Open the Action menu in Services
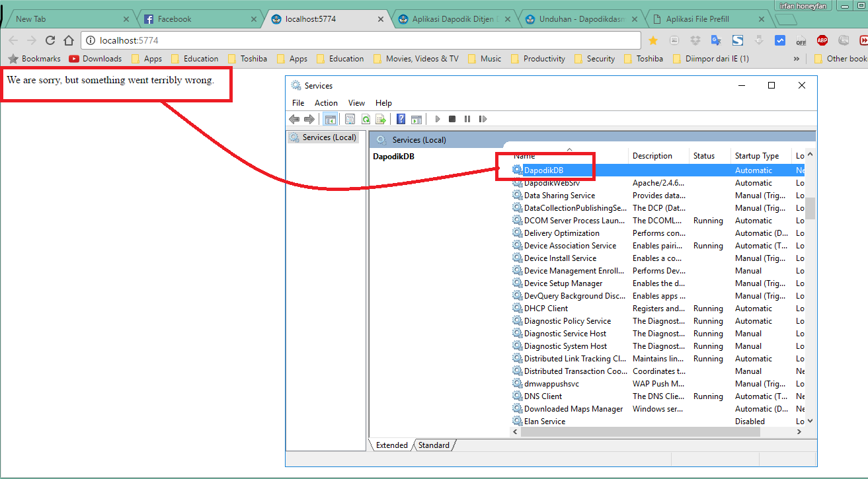 click(x=326, y=103)
